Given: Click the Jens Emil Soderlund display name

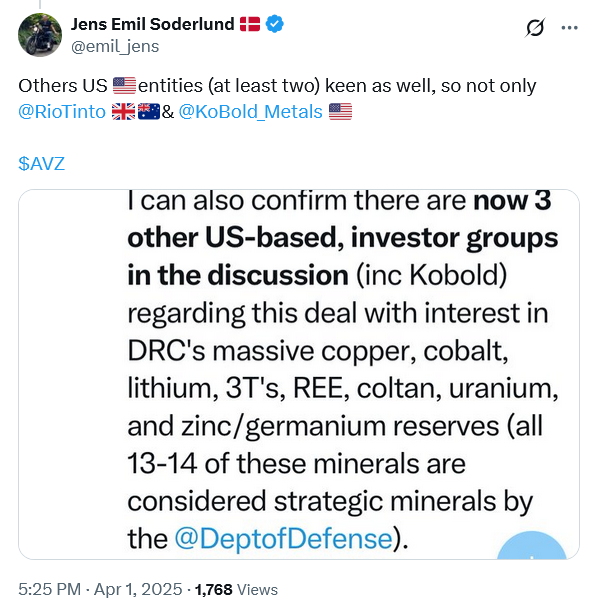Looking at the screenshot, I should 152,24.
